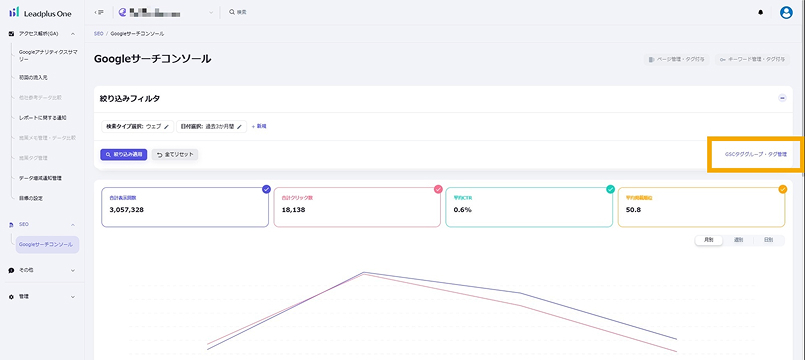Collapse the SEO section chevron

pyautogui.click(x=73, y=224)
